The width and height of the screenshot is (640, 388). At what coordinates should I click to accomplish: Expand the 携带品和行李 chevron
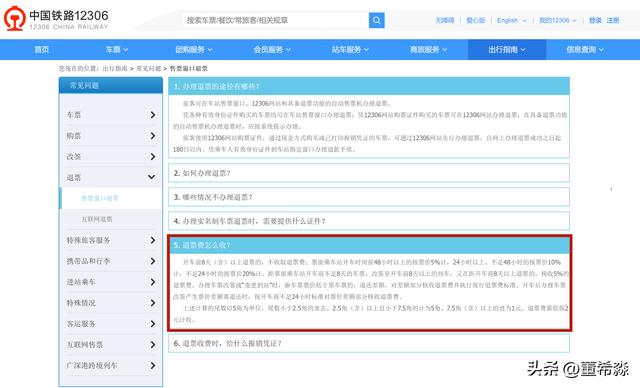[x=152, y=261]
